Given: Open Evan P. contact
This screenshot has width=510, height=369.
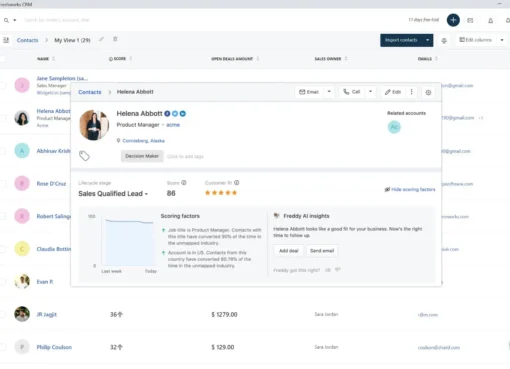Looking at the screenshot, I should tap(45, 282).
